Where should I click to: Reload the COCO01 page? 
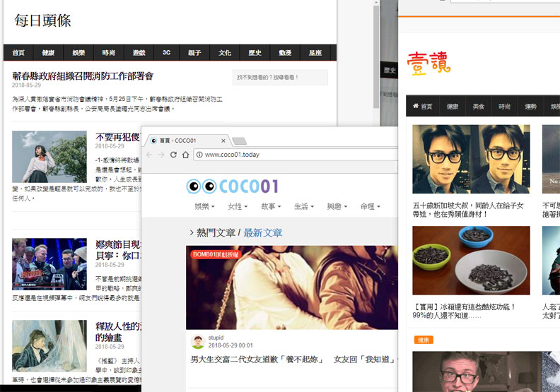click(173, 155)
